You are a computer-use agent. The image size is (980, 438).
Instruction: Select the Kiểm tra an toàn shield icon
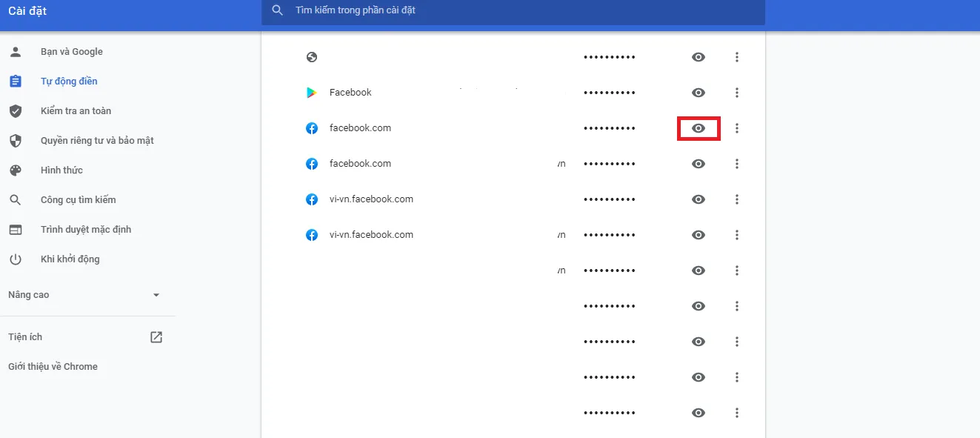coord(16,110)
